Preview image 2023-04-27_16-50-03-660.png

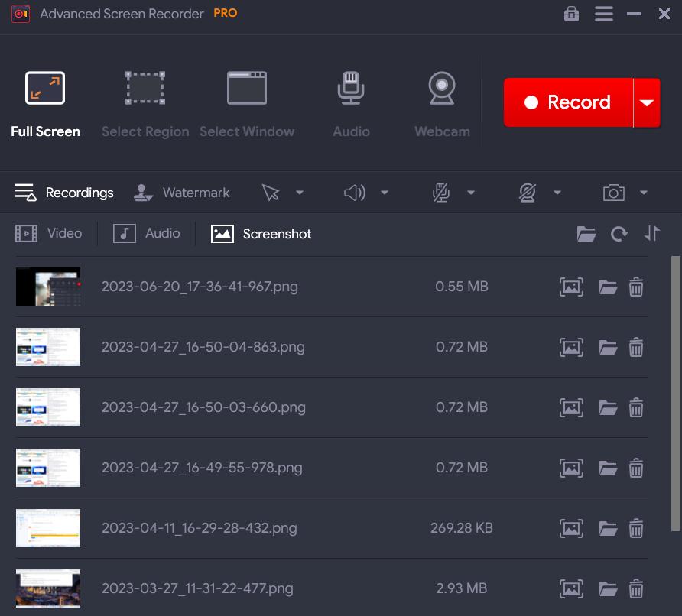[571, 408]
